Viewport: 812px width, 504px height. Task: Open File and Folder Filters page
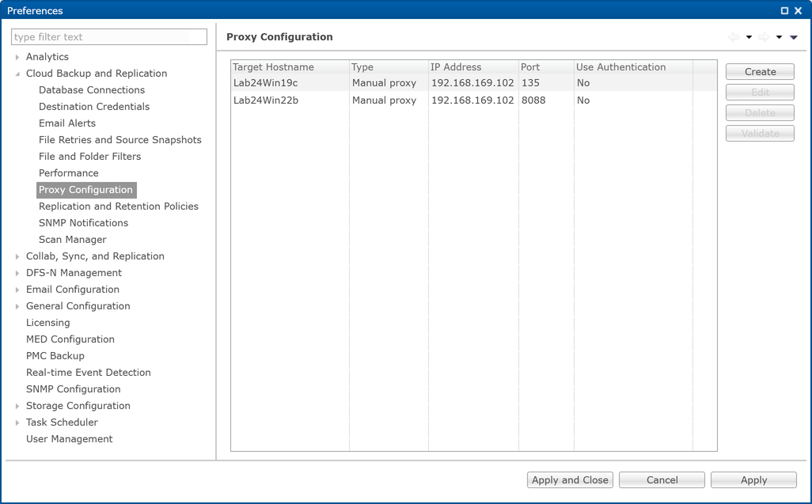pos(89,157)
